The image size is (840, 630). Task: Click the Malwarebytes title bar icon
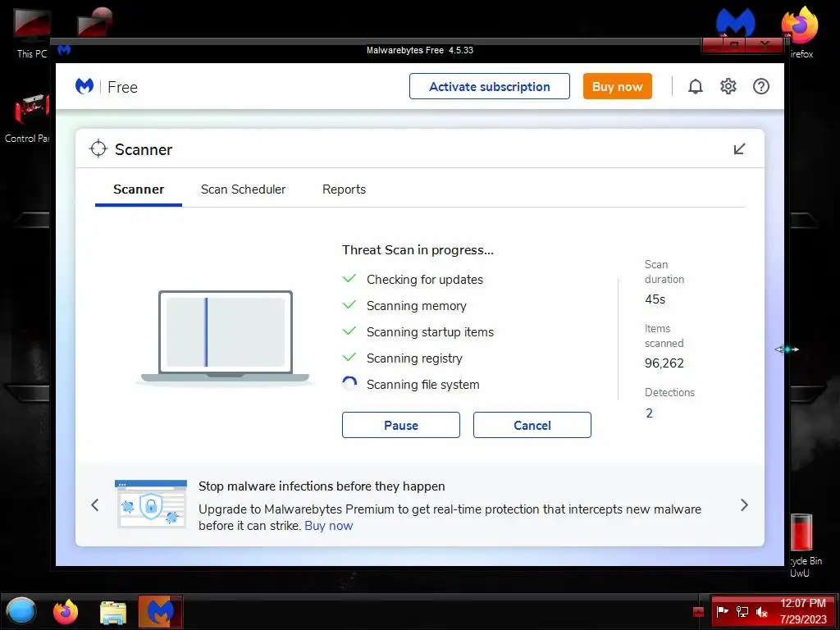[64, 50]
